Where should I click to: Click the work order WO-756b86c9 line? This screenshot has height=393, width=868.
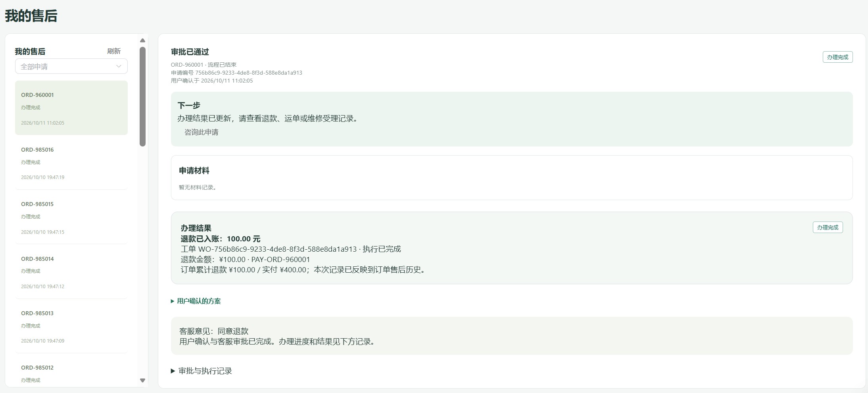[x=291, y=249]
